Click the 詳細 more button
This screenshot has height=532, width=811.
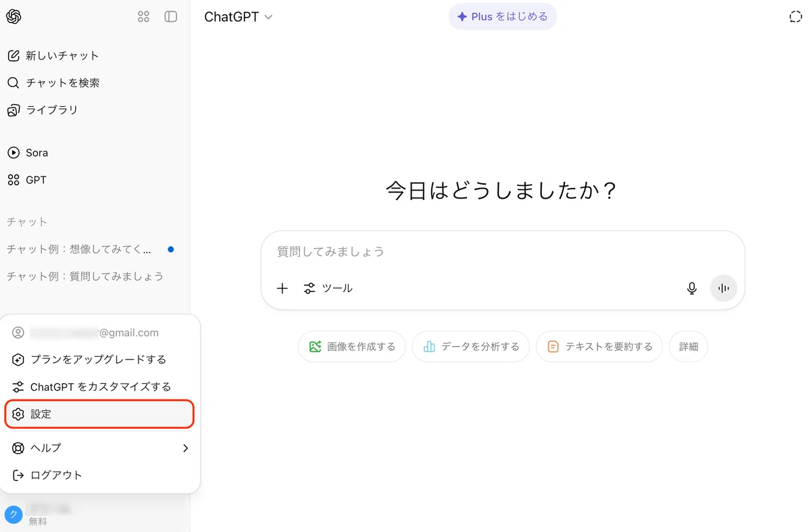coord(688,346)
